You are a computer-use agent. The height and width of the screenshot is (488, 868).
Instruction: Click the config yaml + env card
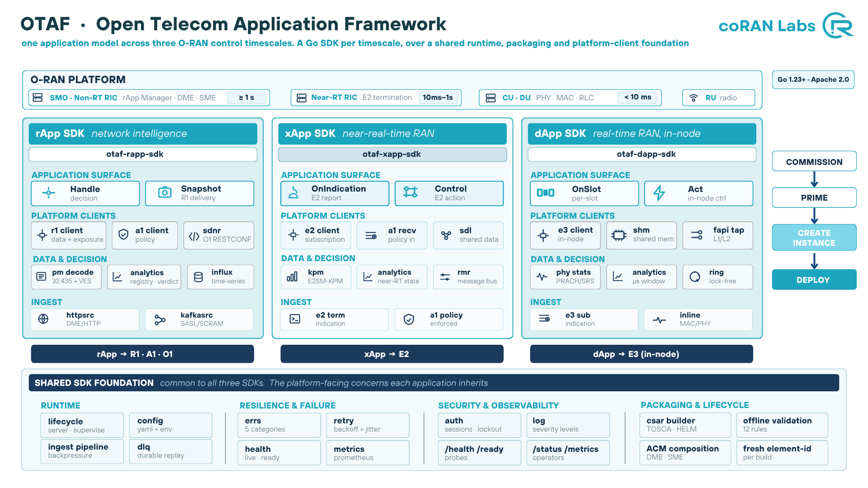coord(170,425)
